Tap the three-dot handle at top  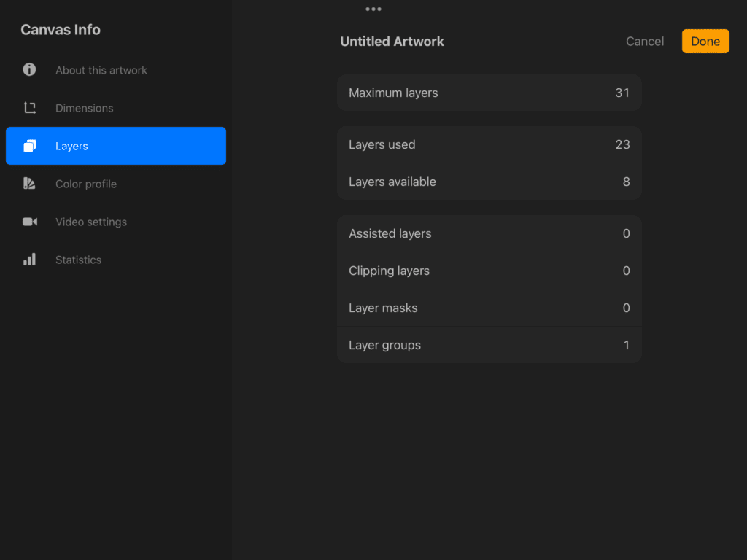point(373,9)
